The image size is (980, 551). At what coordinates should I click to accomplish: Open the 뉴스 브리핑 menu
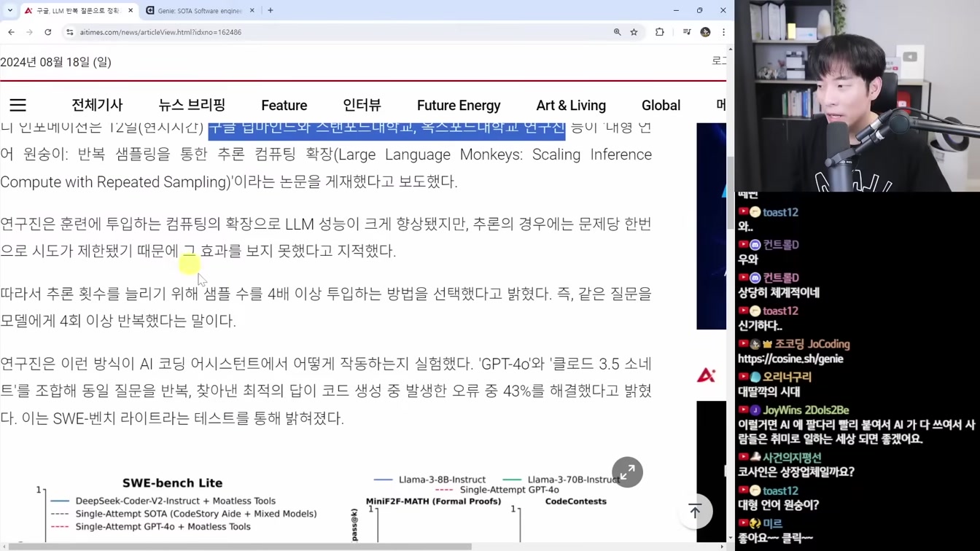tap(192, 106)
